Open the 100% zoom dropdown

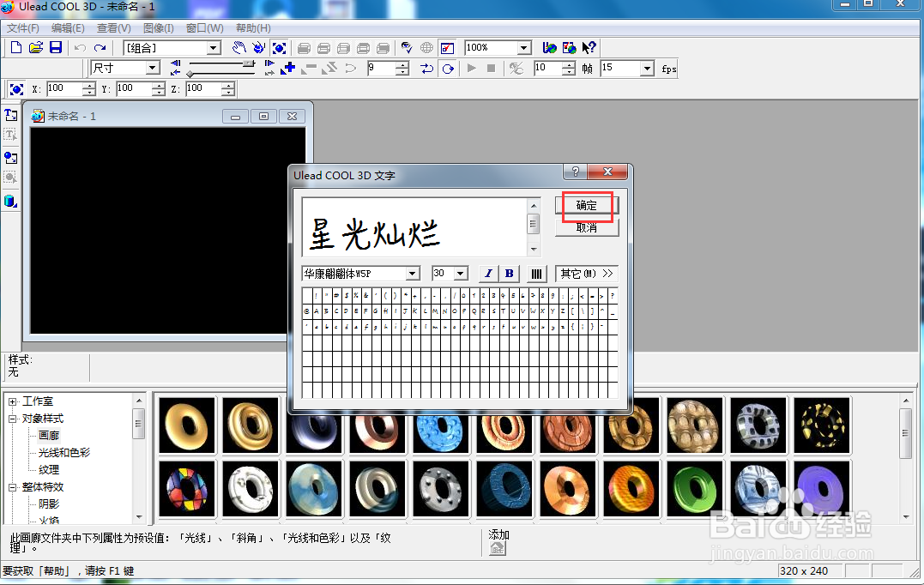click(x=524, y=48)
